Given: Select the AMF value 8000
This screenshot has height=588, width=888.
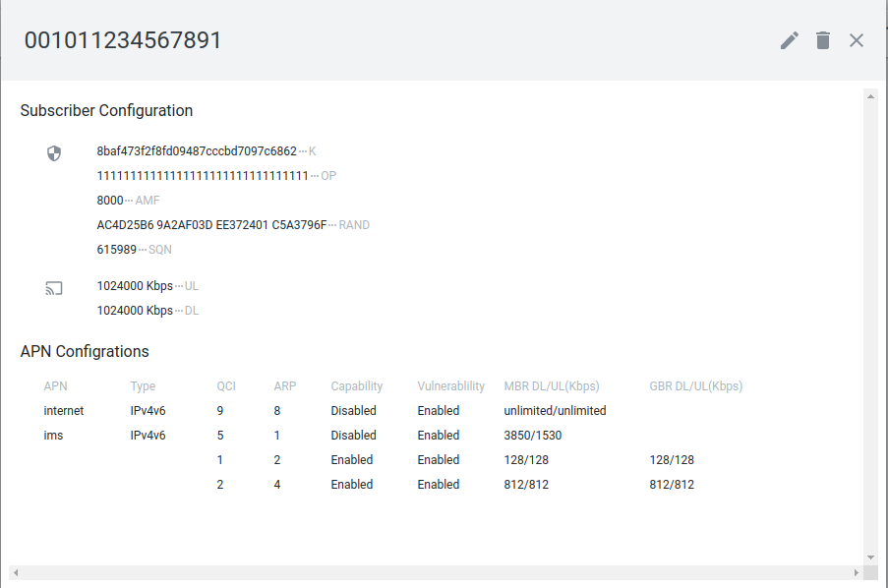Looking at the screenshot, I should [x=110, y=201].
